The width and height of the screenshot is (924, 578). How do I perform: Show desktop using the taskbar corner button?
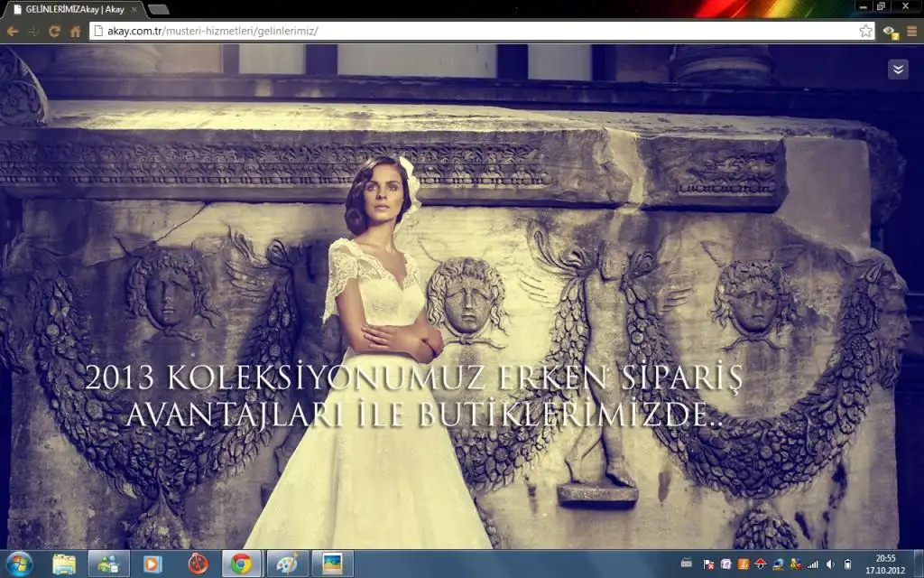(x=919, y=564)
